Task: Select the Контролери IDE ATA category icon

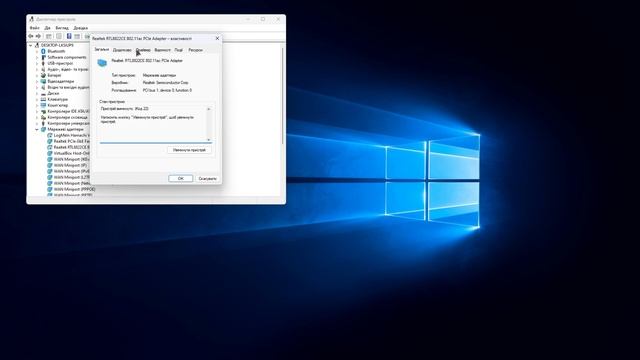Action: [x=43, y=111]
